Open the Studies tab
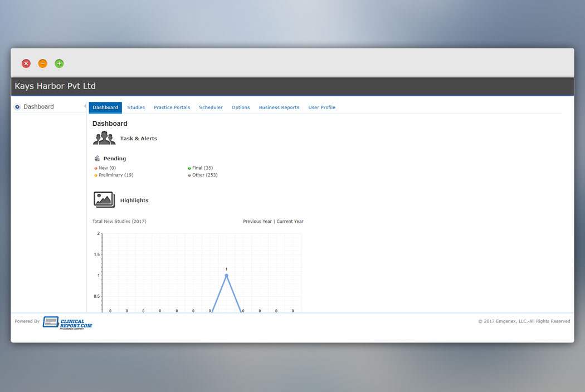Screen dimensions: 585x392 (x=136, y=107)
